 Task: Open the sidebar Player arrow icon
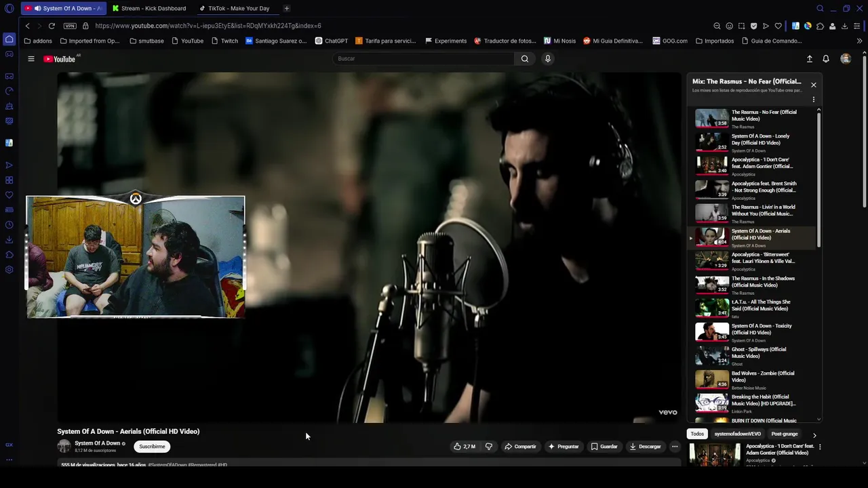9,165
